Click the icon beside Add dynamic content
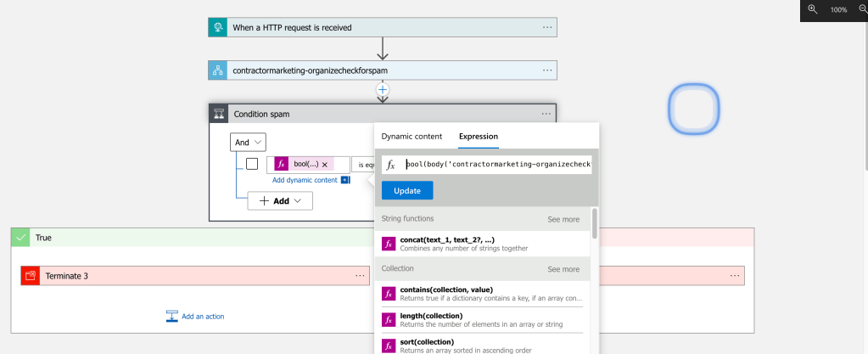Image resolution: width=868 pixels, height=354 pixels. coord(345,180)
